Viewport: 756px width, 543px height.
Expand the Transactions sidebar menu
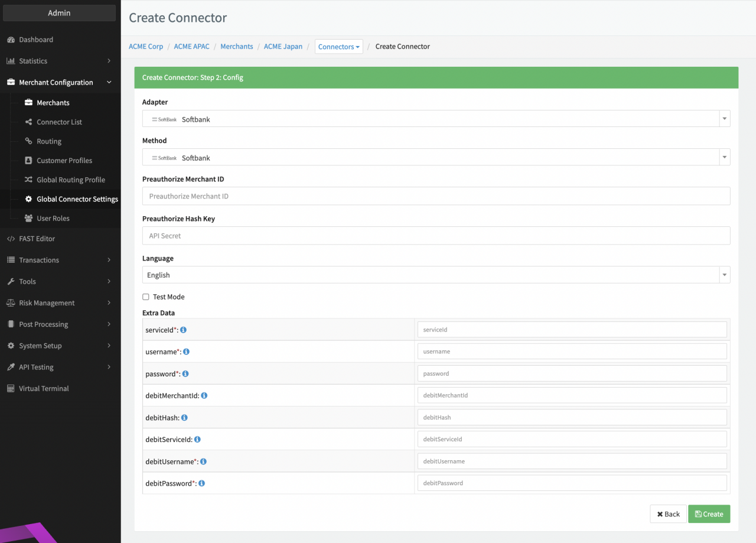pos(59,260)
